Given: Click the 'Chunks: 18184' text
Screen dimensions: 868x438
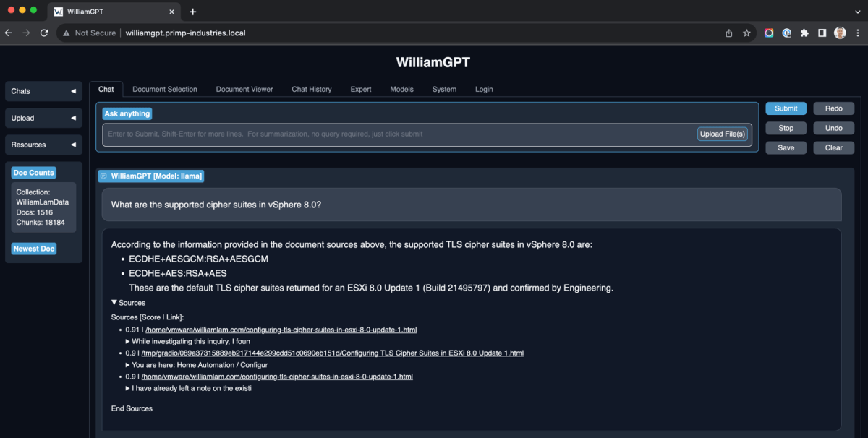Looking at the screenshot, I should (x=41, y=223).
